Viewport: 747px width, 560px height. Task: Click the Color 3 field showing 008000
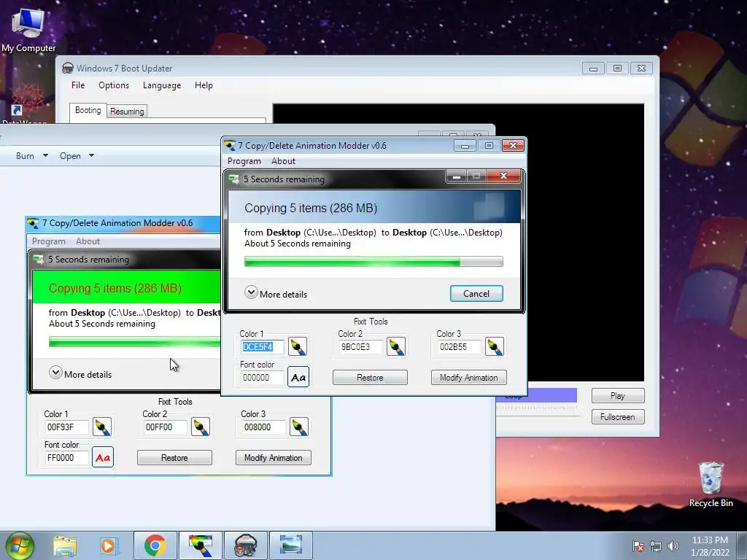tap(263, 427)
